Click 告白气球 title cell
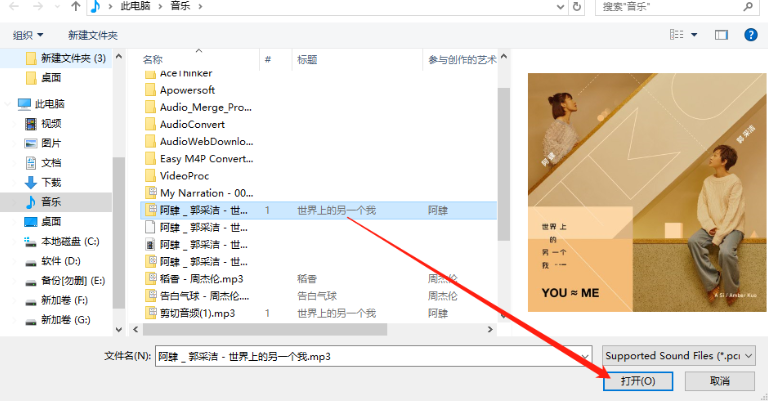The height and width of the screenshot is (401, 768). click(317, 296)
